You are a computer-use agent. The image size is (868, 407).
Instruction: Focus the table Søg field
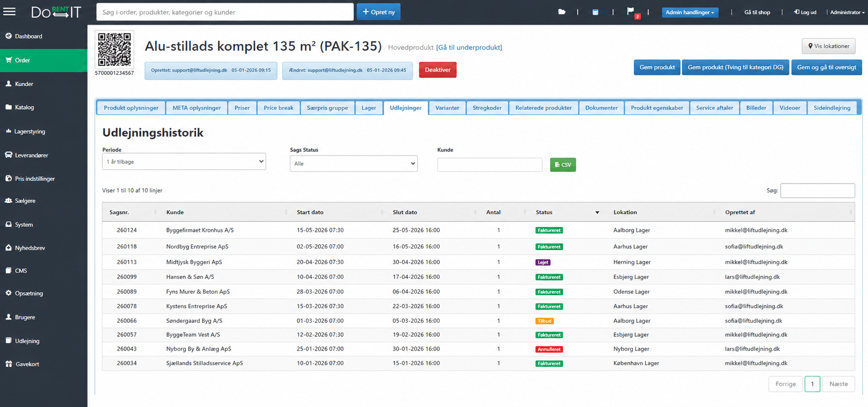818,190
